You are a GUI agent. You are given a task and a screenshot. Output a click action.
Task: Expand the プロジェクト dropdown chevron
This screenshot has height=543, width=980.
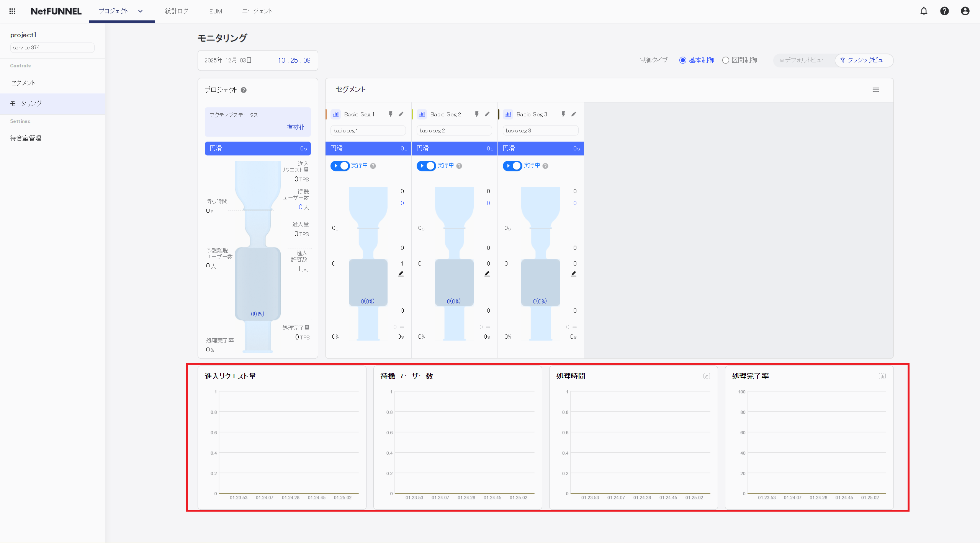click(x=140, y=11)
